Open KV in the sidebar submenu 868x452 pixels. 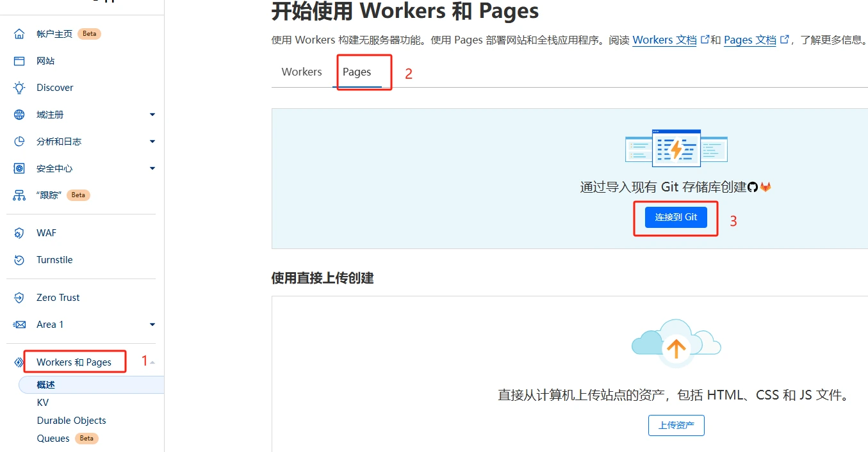tap(42, 403)
